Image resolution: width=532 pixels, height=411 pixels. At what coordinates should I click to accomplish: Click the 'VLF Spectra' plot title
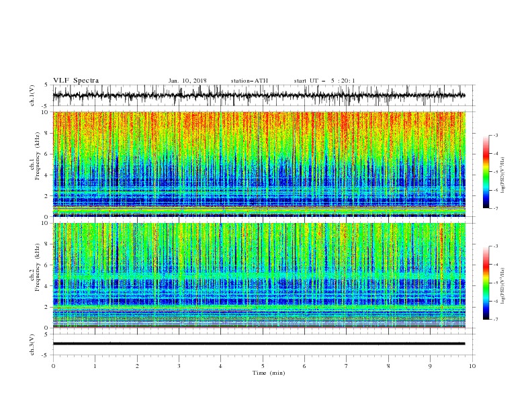pos(76,81)
